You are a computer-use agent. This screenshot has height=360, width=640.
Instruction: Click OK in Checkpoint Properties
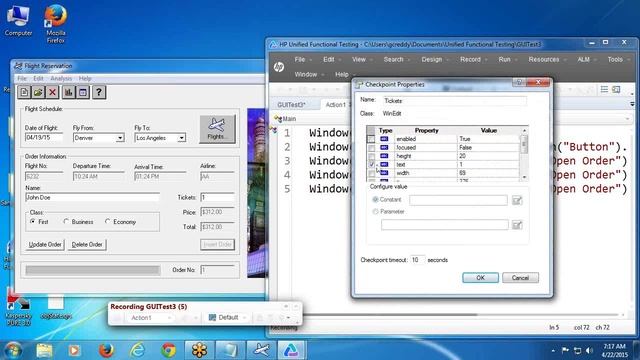(480, 278)
